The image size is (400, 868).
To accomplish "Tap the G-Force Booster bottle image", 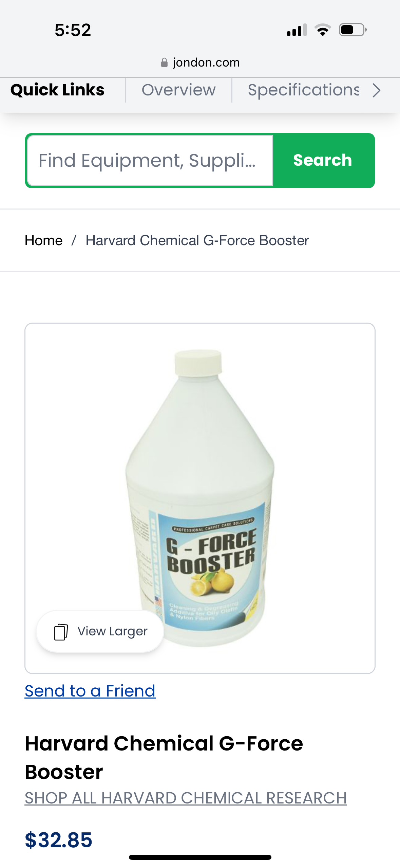I will (x=200, y=498).
